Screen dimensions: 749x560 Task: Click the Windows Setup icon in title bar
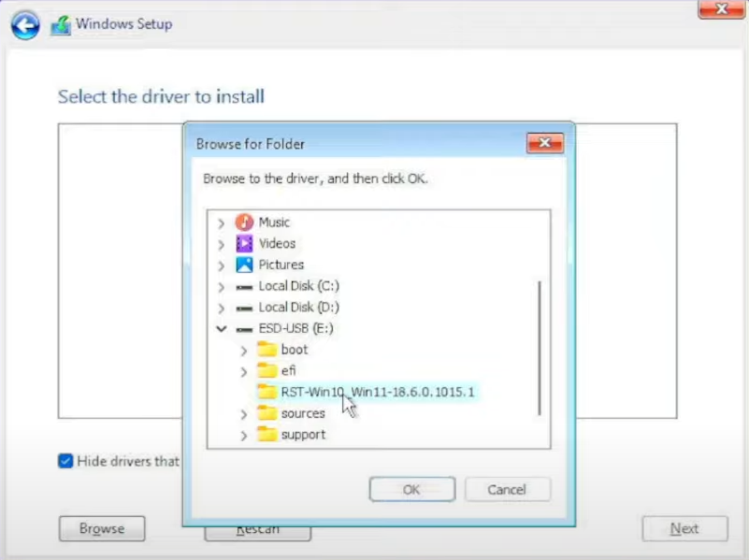(x=61, y=25)
